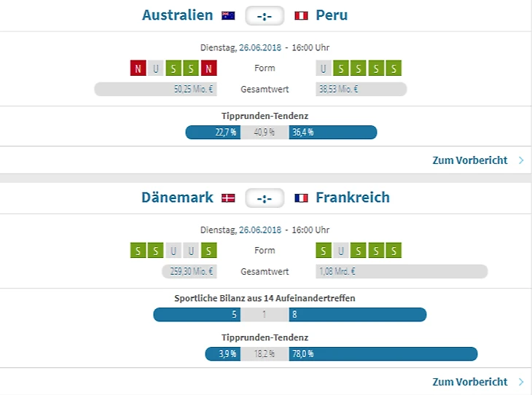
Task: Click France's grey U form box
Action: [341, 251]
